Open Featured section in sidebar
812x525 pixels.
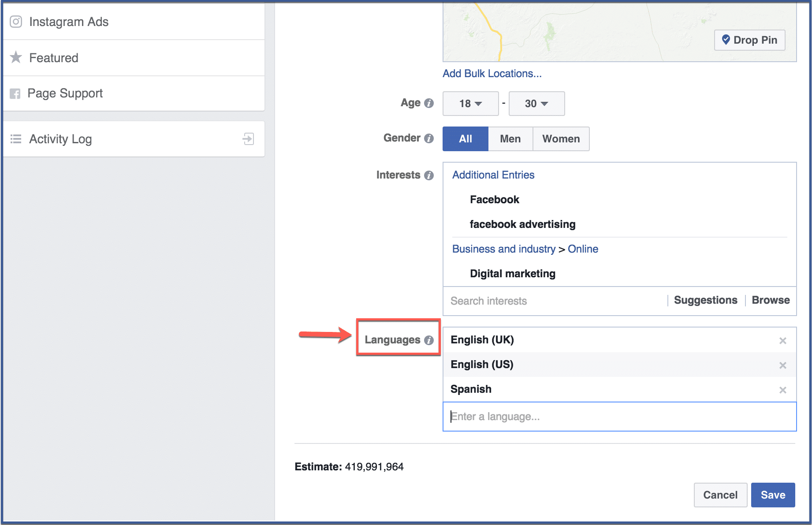click(x=134, y=58)
